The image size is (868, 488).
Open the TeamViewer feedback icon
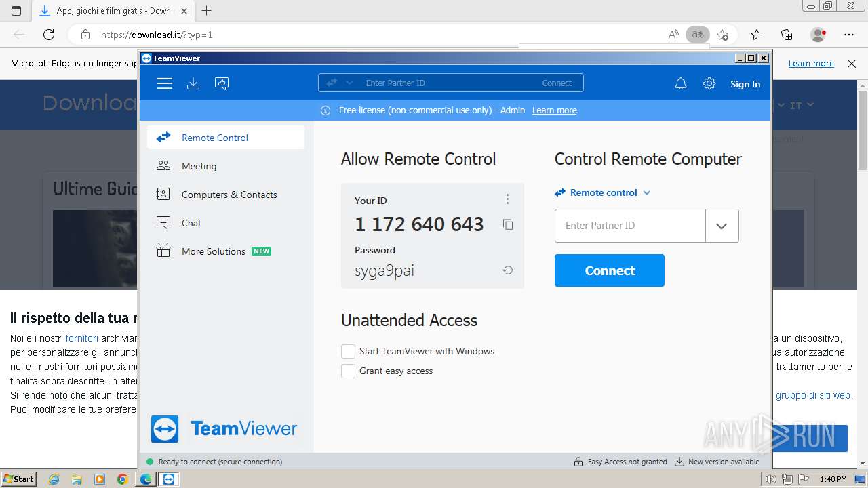[x=222, y=83]
